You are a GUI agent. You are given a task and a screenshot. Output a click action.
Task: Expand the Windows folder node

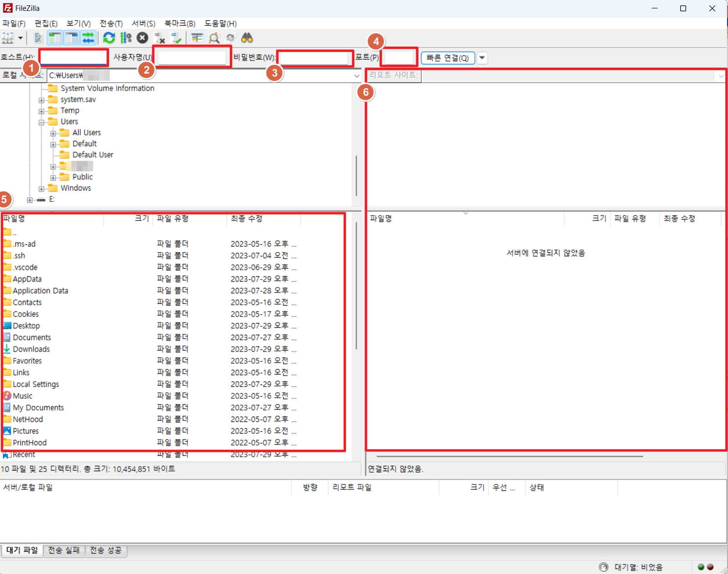point(41,189)
